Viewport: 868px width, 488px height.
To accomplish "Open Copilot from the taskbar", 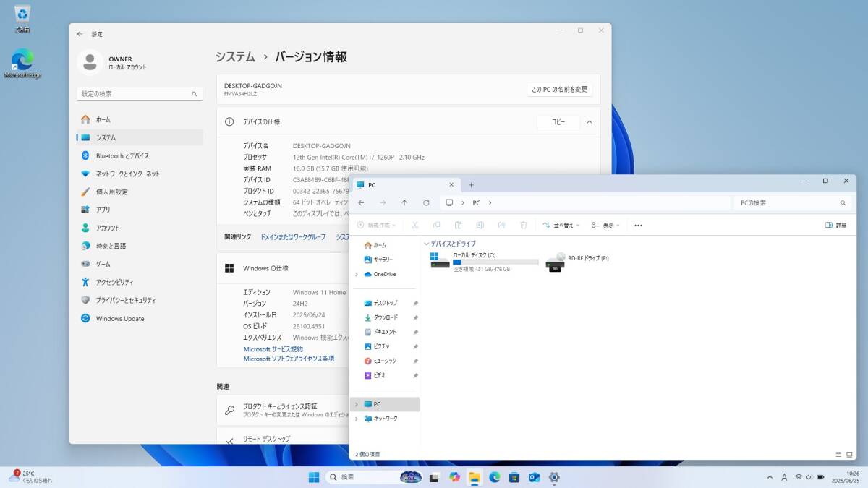I will point(454,477).
